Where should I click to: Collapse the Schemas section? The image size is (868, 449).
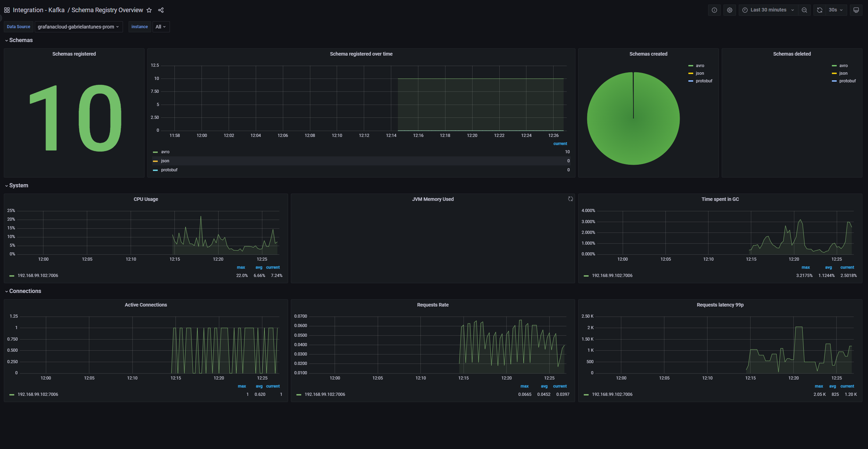(x=19, y=40)
